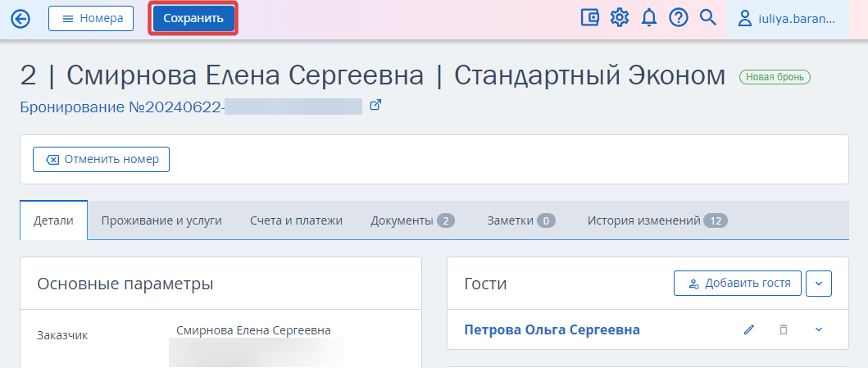This screenshot has height=368, width=868.
Task: Select the Детали tab
Action: pos(54,220)
